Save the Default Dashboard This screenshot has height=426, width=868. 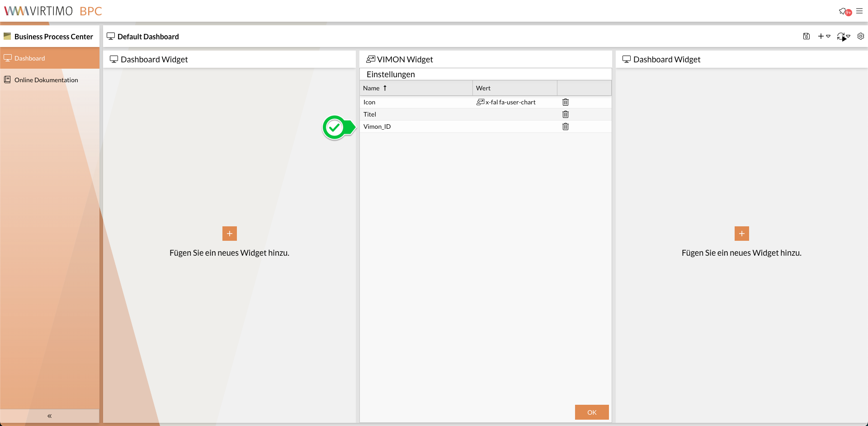pyautogui.click(x=806, y=36)
